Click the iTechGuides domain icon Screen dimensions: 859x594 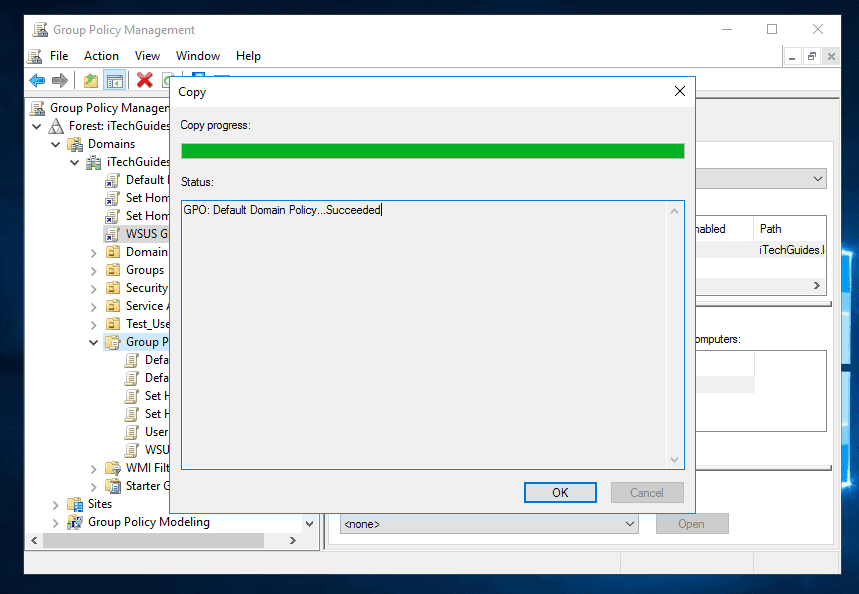tap(94, 162)
